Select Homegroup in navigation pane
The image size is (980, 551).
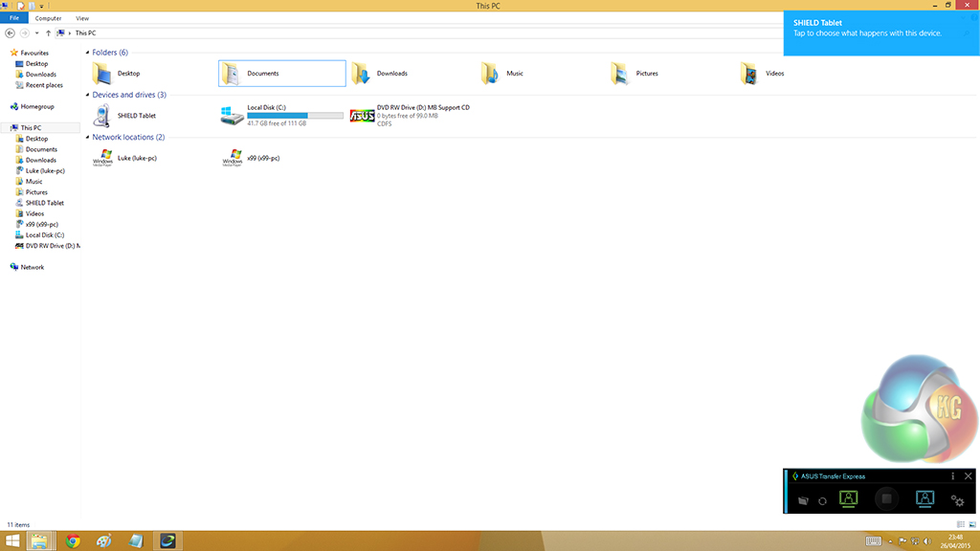coord(32,107)
